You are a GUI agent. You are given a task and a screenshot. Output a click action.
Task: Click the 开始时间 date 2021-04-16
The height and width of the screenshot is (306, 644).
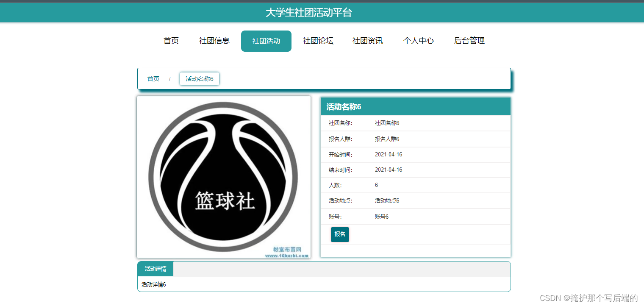pos(389,155)
